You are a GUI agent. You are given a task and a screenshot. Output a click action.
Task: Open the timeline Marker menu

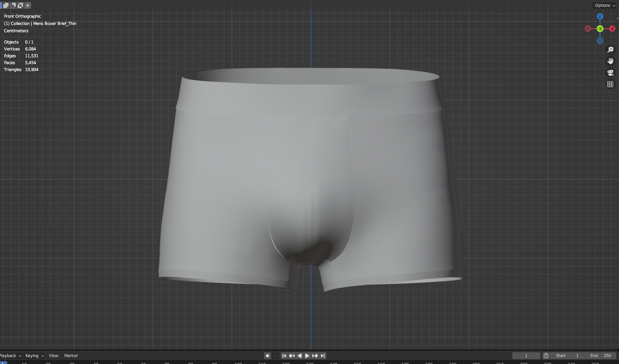(71, 356)
